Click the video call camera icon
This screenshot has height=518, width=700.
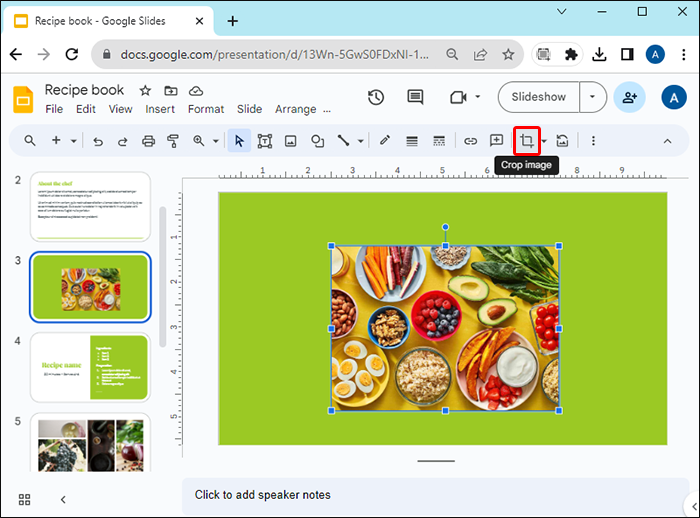(458, 97)
